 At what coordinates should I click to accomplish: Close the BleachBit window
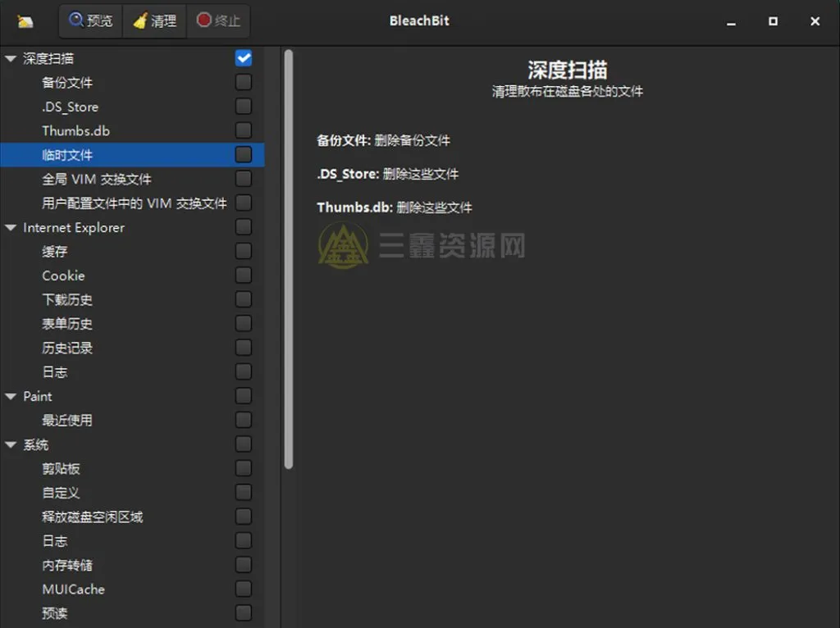[815, 21]
